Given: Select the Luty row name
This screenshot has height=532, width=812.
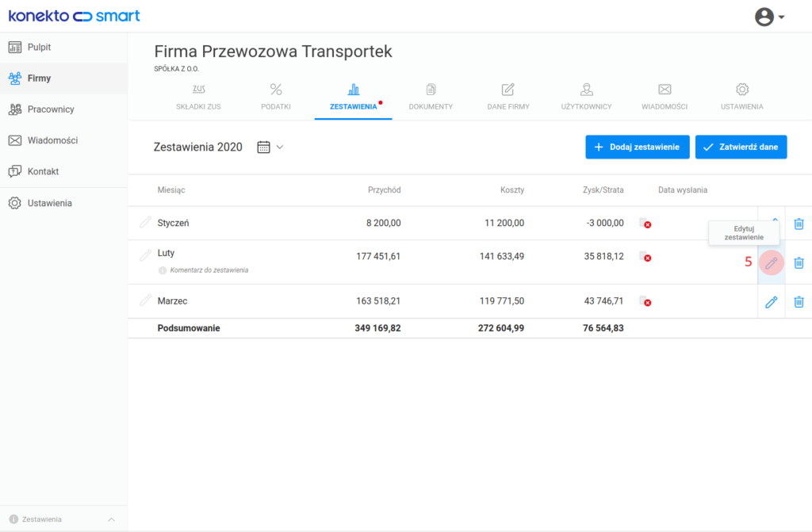Looking at the screenshot, I should click(166, 253).
